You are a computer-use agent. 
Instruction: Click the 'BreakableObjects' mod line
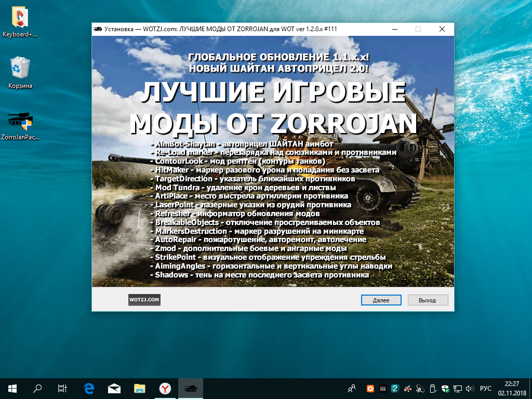click(265, 222)
